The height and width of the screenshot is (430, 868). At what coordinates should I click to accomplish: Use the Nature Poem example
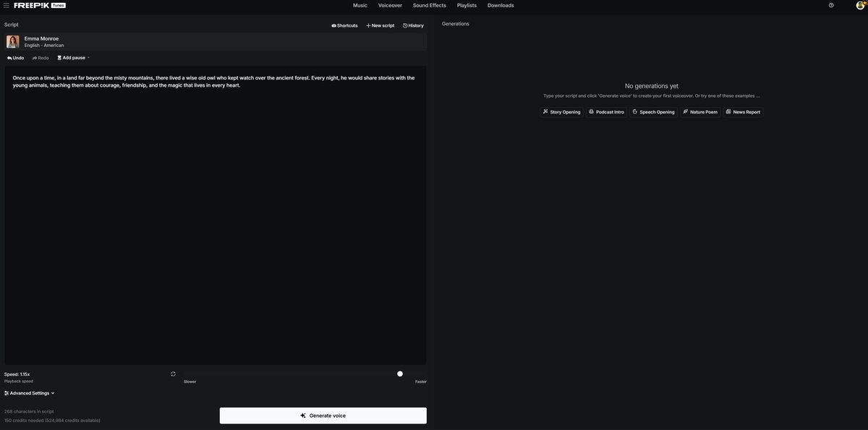click(700, 112)
